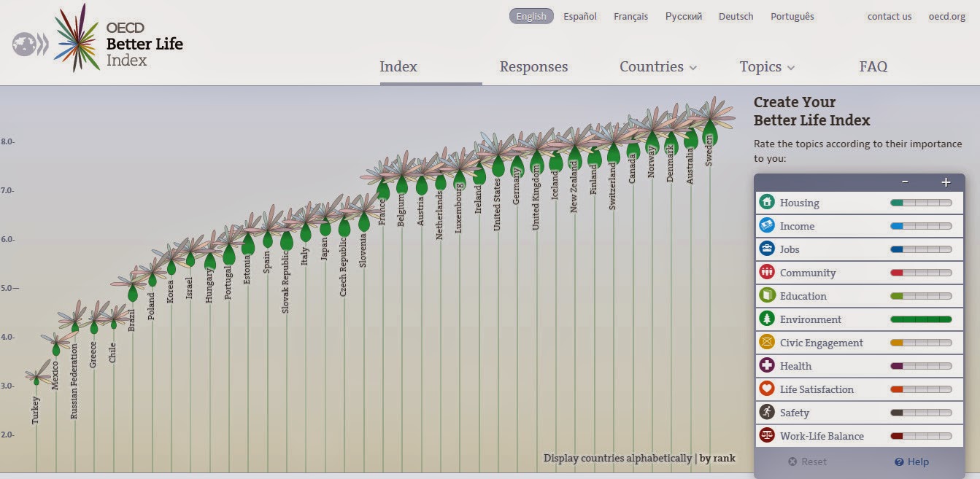Click the New Zealand country label

point(574,187)
